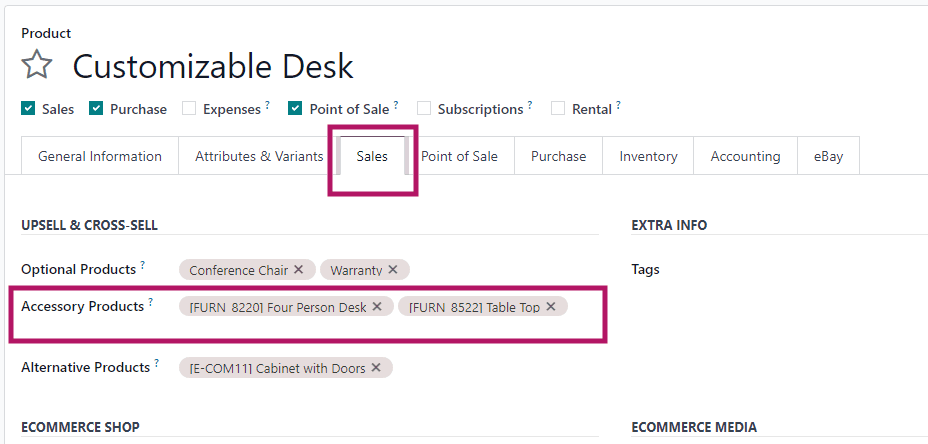Open the General Information tab
Image resolution: width=928 pixels, height=444 pixels.
click(x=100, y=156)
